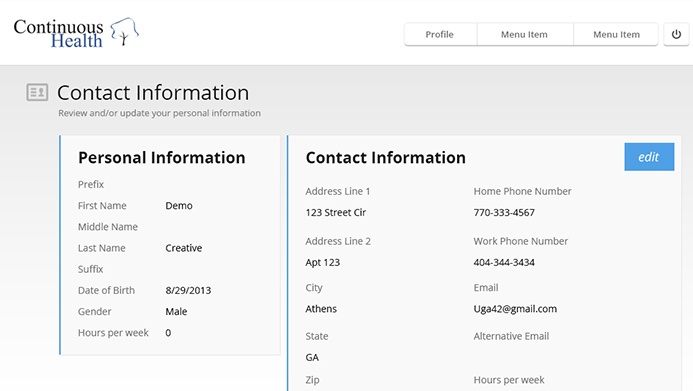The width and height of the screenshot is (693, 391).
Task: Click the power logout icon button
Action: coord(676,34)
